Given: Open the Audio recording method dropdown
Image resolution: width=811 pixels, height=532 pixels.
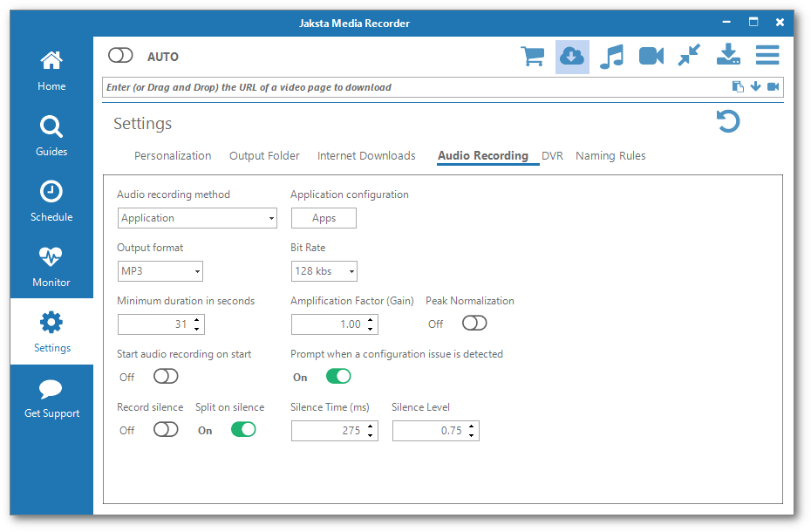Looking at the screenshot, I should coord(197,218).
